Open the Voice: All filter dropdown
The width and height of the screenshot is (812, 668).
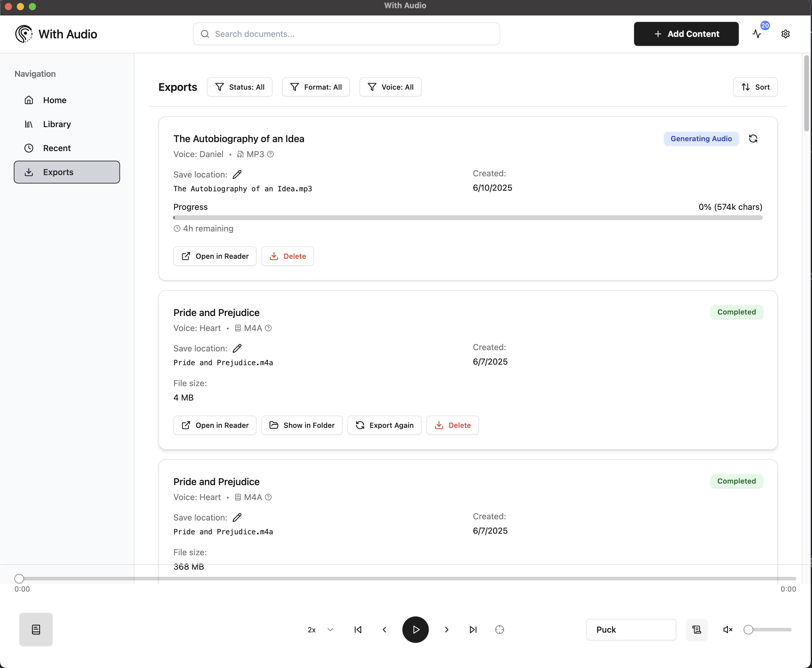(390, 87)
